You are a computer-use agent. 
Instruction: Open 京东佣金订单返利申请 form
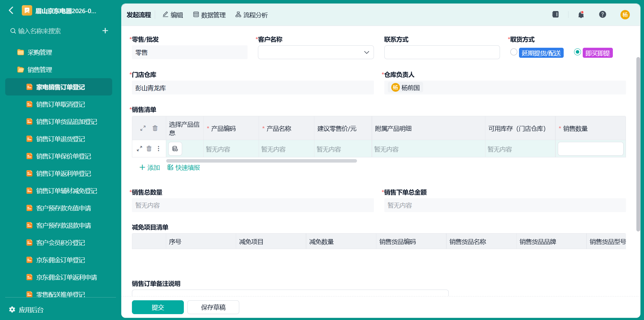pyautogui.click(x=59, y=277)
